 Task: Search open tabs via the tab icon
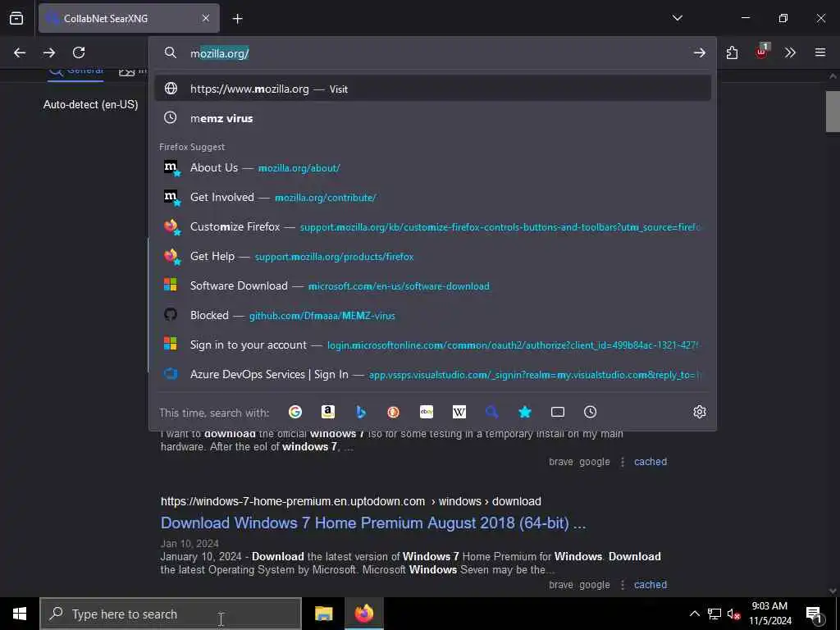pyautogui.click(x=558, y=412)
